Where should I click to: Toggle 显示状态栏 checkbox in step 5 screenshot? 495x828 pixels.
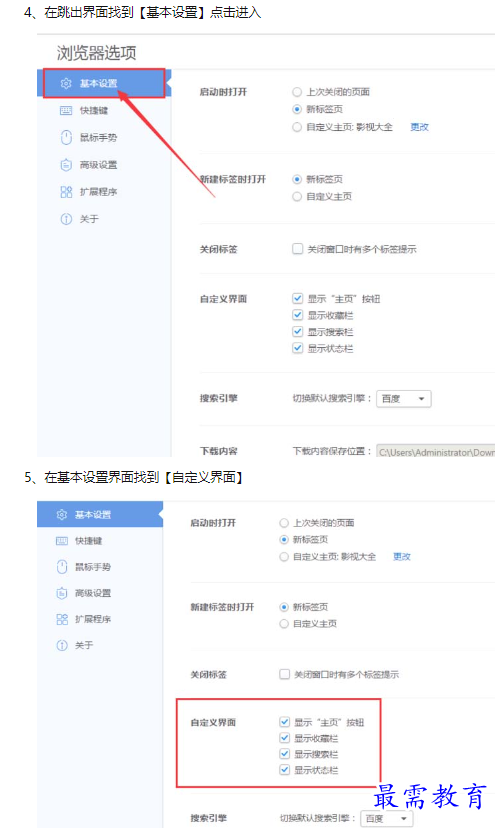[x=284, y=769]
